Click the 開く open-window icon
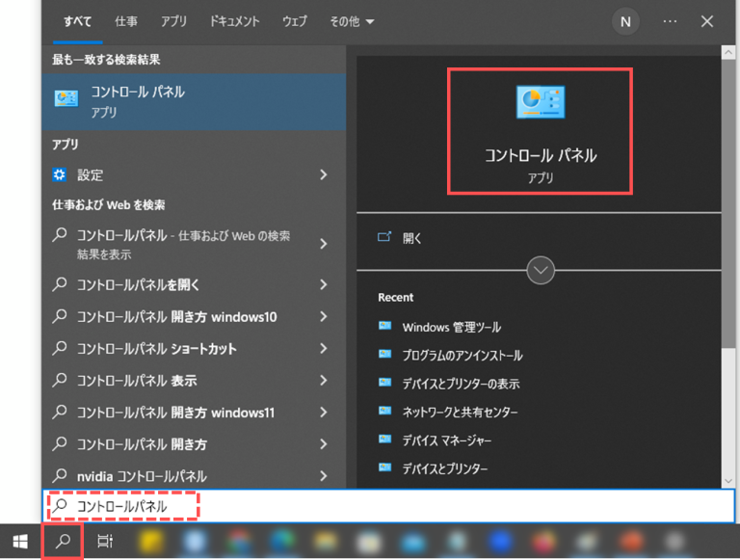740x560 pixels. tap(384, 237)
